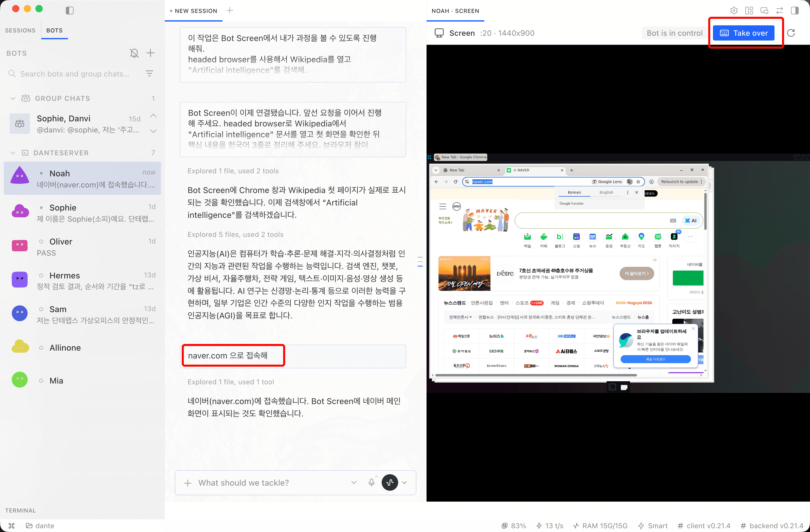The image size is (810, 532).
Task: Open screen settings gear icon
Action: tap(734, 11)
